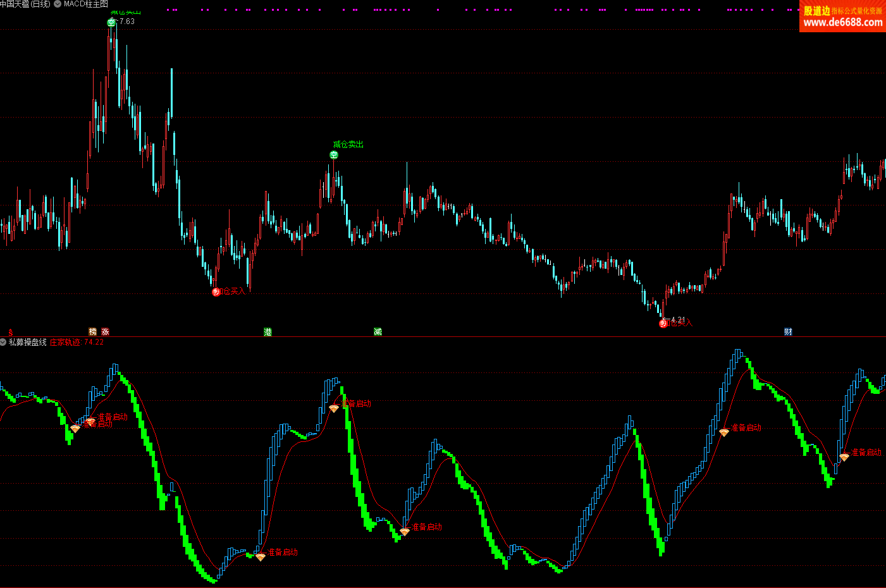Click the 7.63 high price label
This screenshot has width=886, height=588.
(x=127, y=21)
